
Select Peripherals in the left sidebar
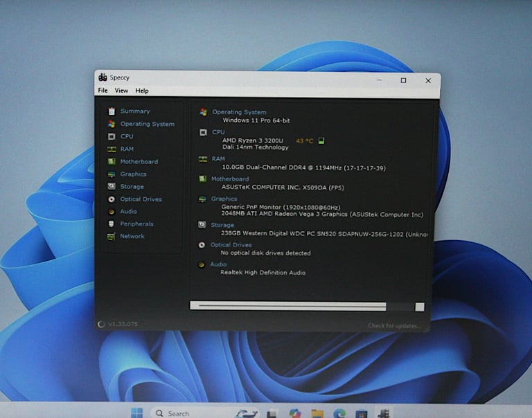pyautogui.click(x=136, y=224)
